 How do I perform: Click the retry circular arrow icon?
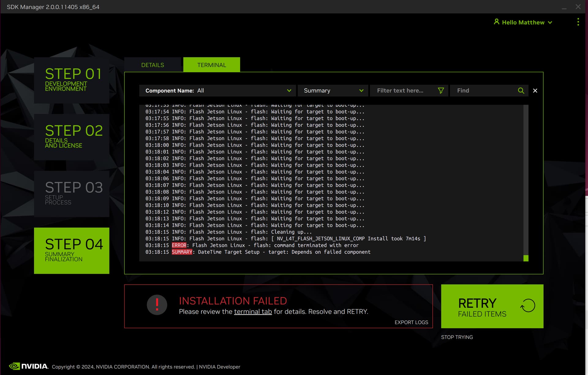(528, 306)
